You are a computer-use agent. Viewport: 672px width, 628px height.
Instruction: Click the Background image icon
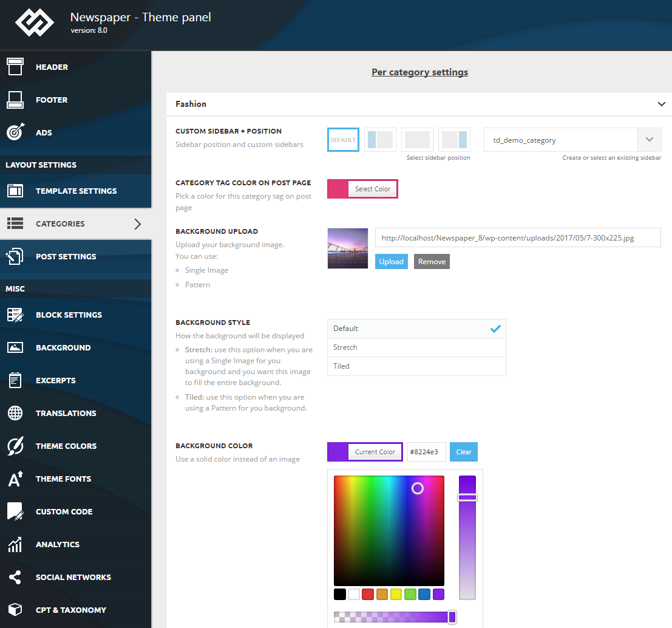(x=15, y=347)
